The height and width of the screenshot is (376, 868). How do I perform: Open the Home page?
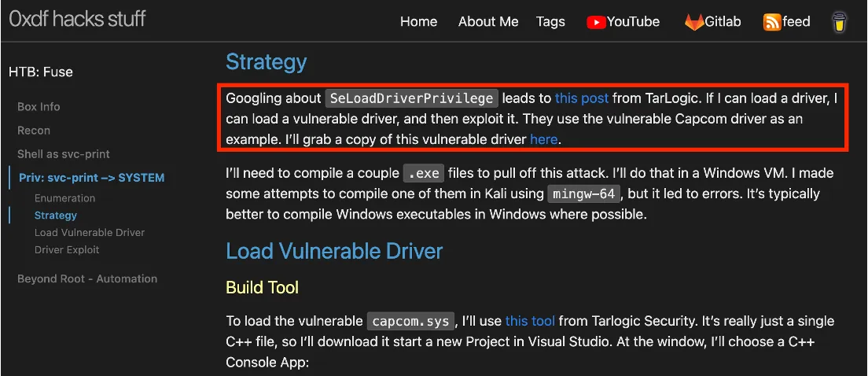pos(418,22)
